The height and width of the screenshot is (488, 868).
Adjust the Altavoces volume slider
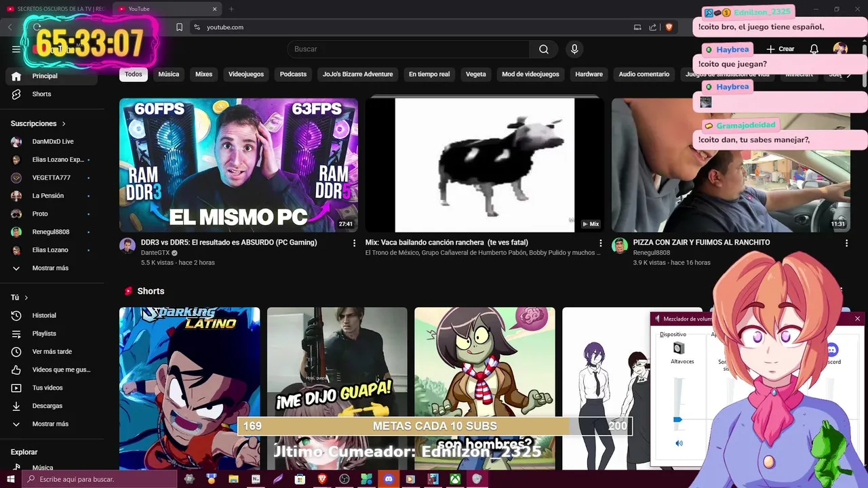click(x=677, y=420)
